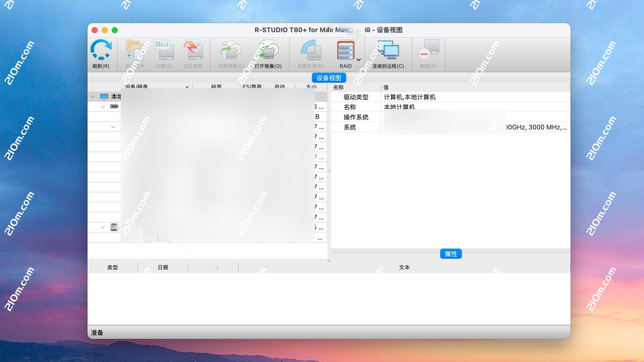The image size is (644, 362).
Task: Select the 操作系统 property row
Action: (356, 117)
